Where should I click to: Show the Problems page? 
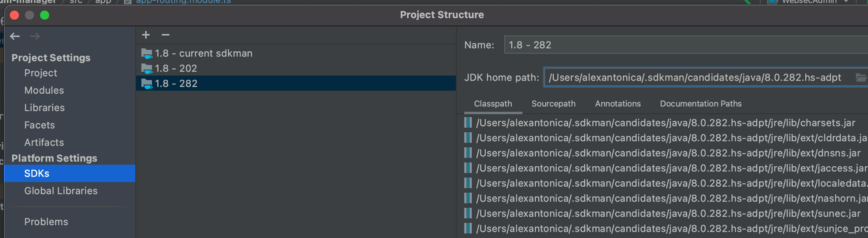[x=46, y=222]
